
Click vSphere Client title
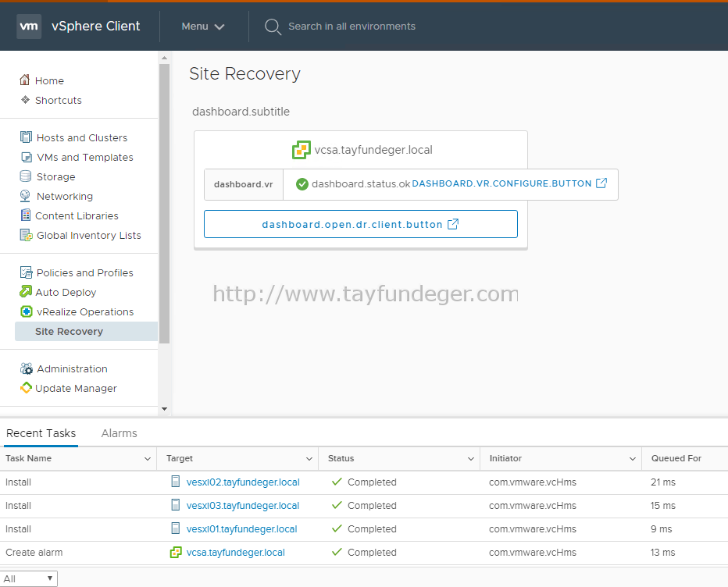[95, 26]
